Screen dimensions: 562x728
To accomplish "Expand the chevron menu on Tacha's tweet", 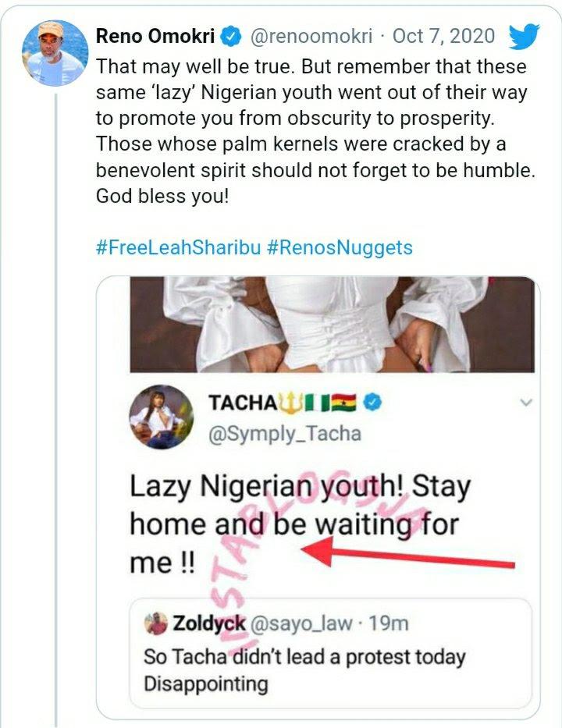I will click(526, 403).
